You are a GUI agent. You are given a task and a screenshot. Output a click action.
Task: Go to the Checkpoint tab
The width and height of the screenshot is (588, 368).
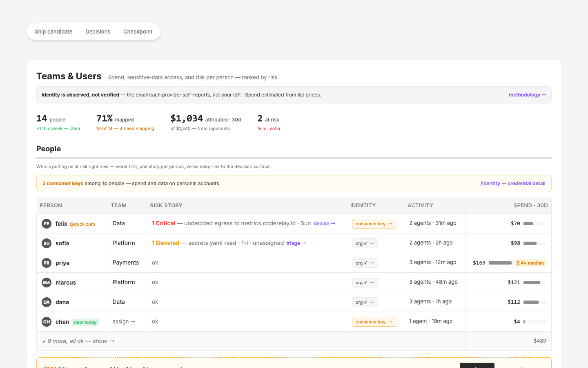[x=138, y=31]
